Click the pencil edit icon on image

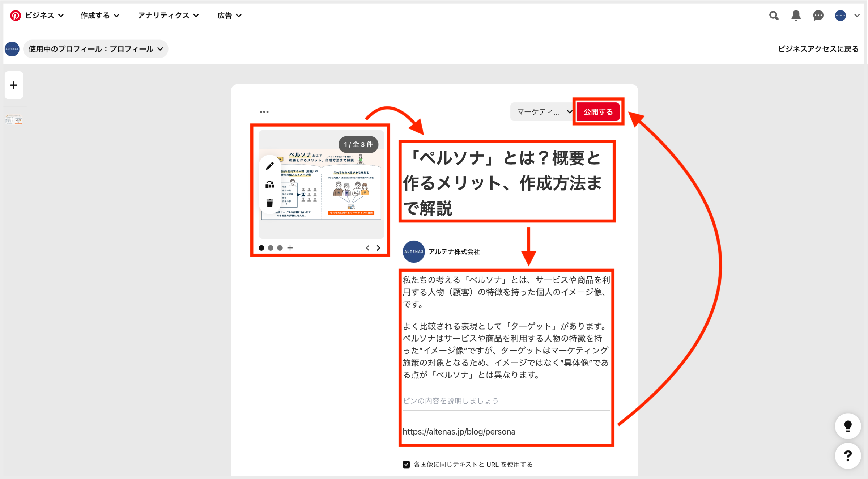pyautogui.click(x=270, y=166)
